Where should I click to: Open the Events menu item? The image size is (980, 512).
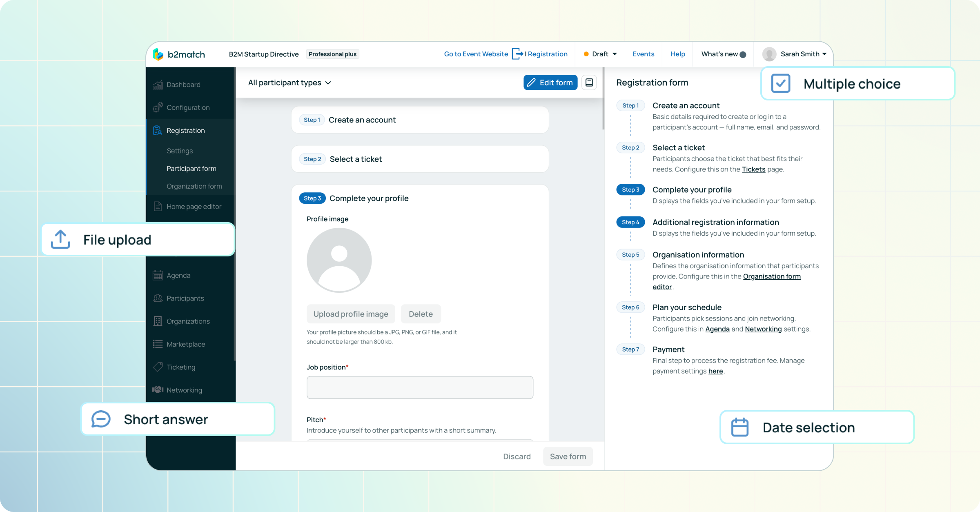tap(643, 54)
